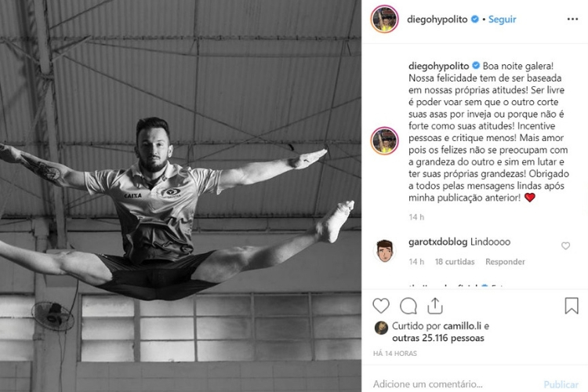This screenshot has width=588, height=392.
Task: View outras 25.116 pessoas who liked
Action: tap(438, 338)
